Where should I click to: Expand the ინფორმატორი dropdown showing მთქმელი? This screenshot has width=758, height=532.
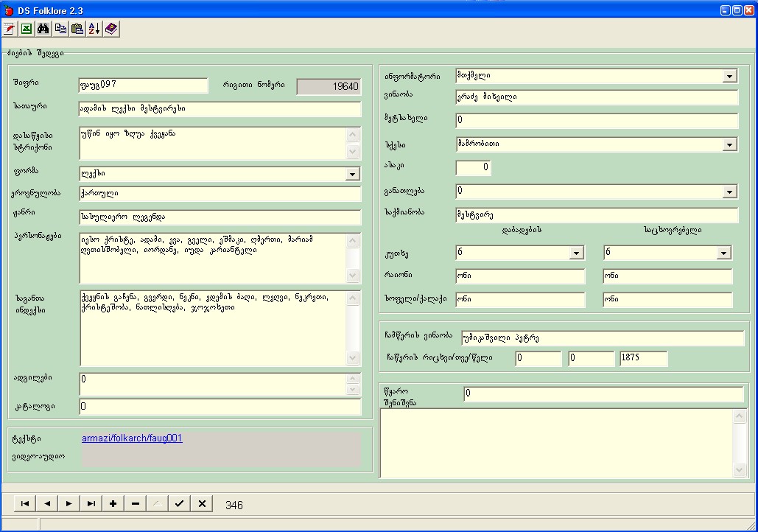pyautogui.click(x=729, y=76)
